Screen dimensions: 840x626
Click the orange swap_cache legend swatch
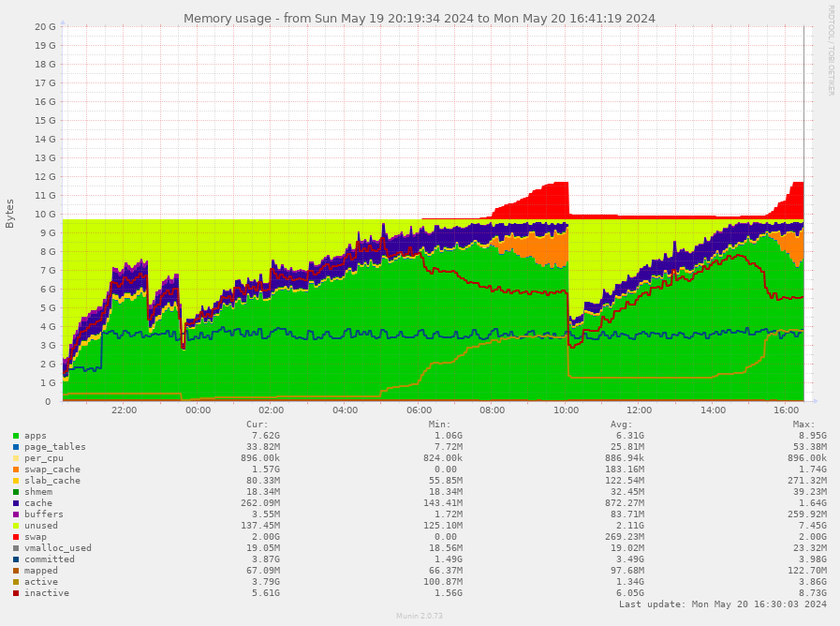[16, 469]
